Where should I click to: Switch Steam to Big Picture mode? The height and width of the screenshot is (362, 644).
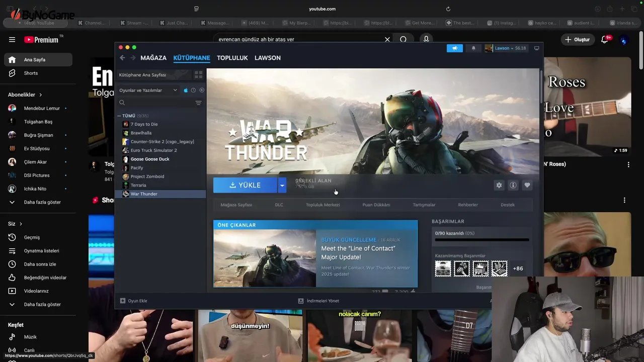pos(536,48)
